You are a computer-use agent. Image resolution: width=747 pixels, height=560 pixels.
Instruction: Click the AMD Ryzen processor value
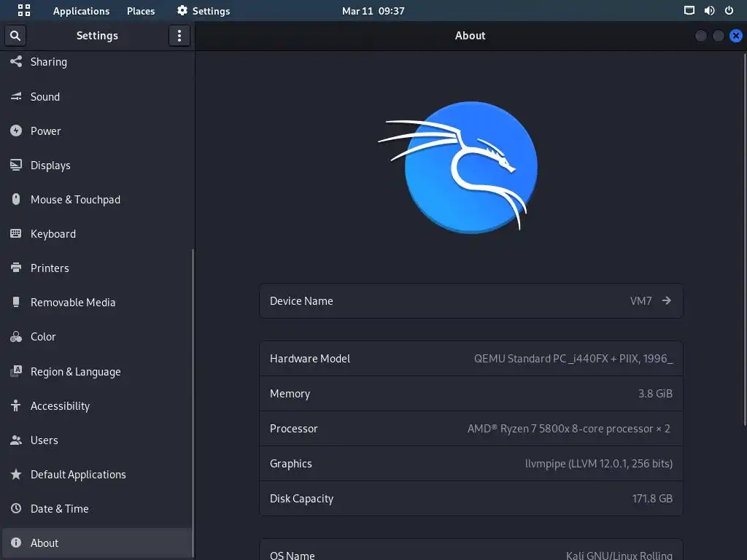tap(568, 429)
